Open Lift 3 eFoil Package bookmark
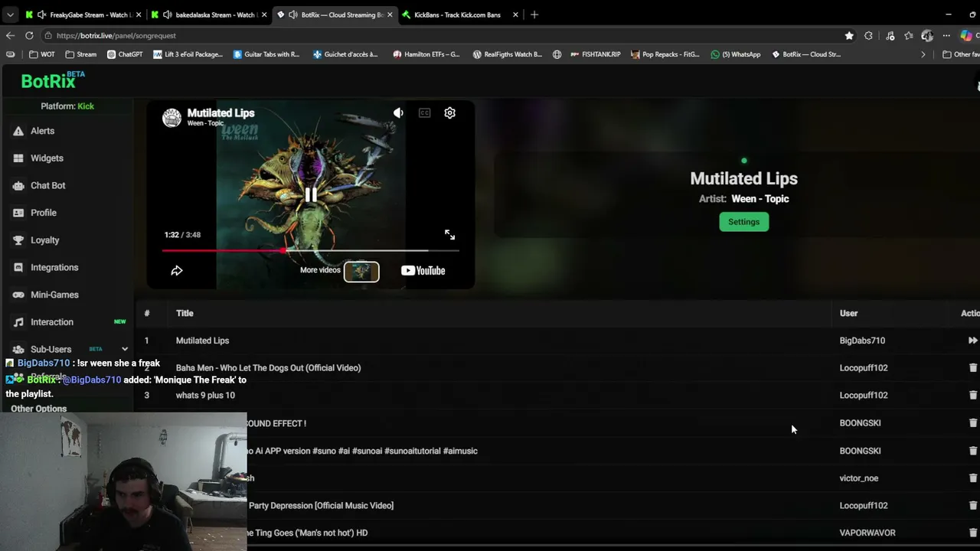The width and height of the screenshot is (980, 551). coord(188,54)
